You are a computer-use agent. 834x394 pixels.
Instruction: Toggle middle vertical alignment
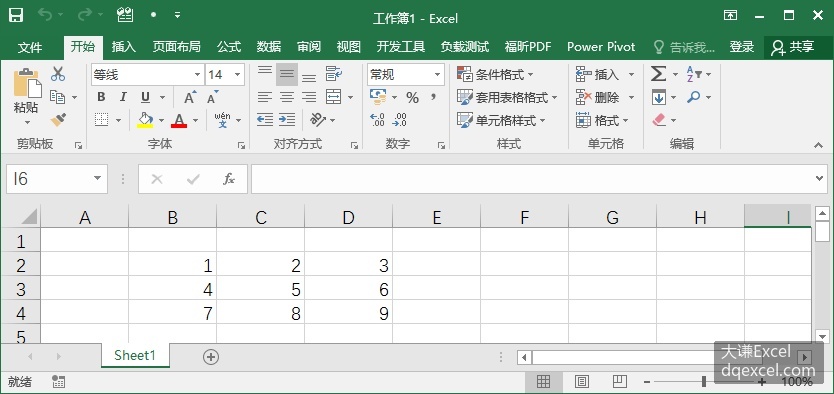287,74
